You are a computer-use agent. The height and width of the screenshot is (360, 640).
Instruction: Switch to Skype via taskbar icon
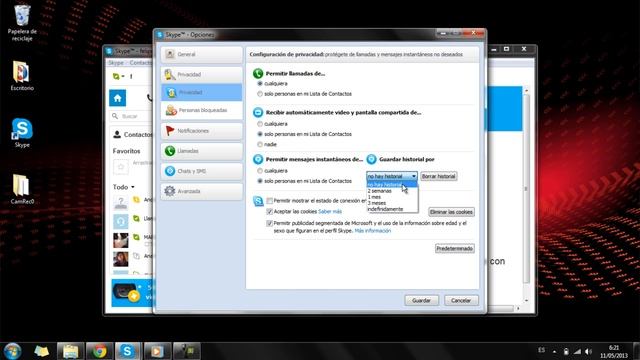click(127, 351)
